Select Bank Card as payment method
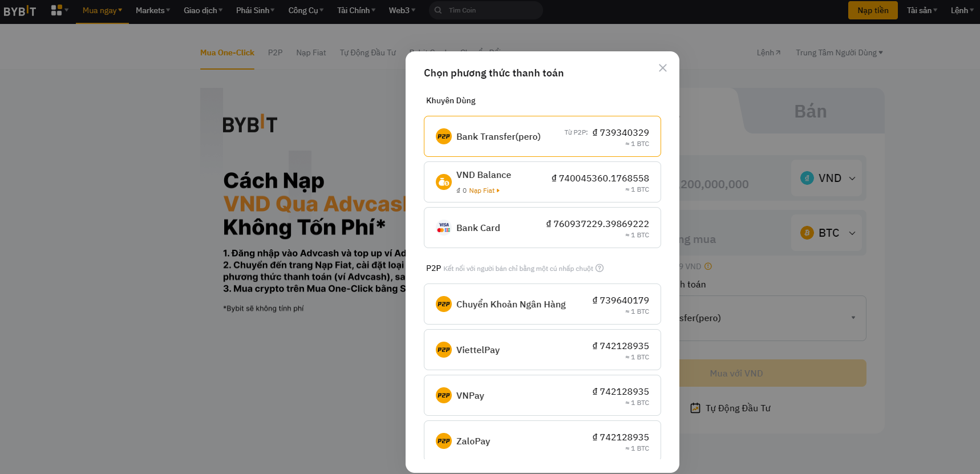Viewport: 980px width, 474px height. coord(542,228)
